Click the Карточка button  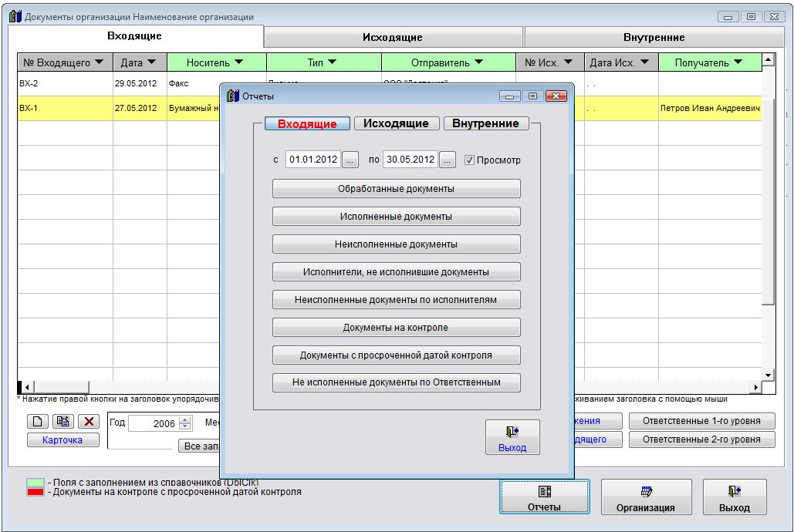(x=63, y=440)
